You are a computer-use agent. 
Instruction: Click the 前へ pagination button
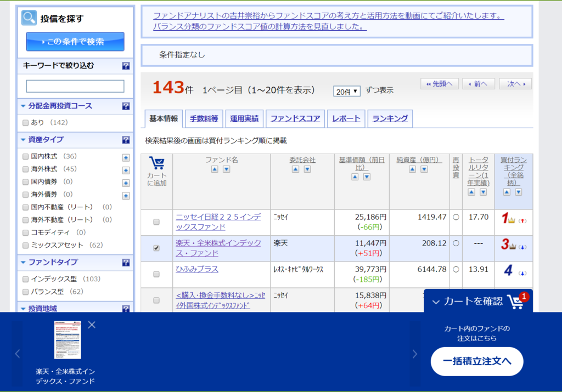[x=479, y=84]
